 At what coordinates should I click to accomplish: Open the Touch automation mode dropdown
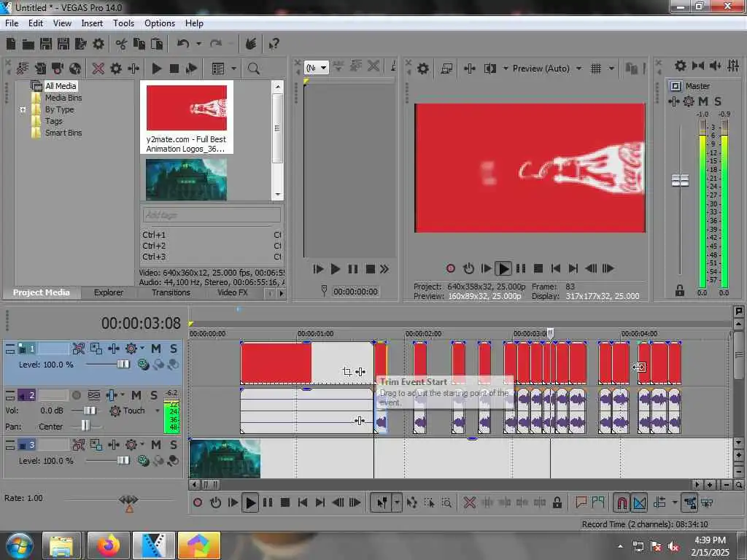pos(158,411)
